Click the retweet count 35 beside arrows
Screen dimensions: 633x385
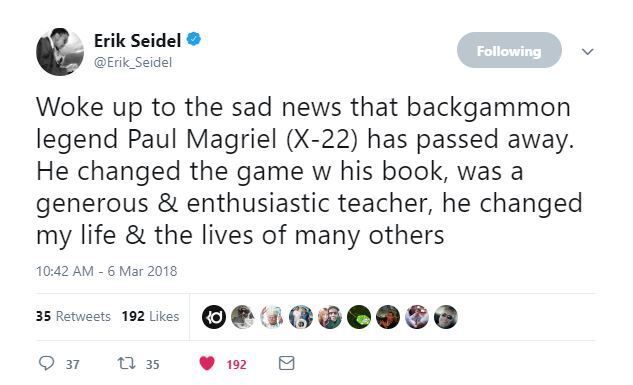coord(153,364)
